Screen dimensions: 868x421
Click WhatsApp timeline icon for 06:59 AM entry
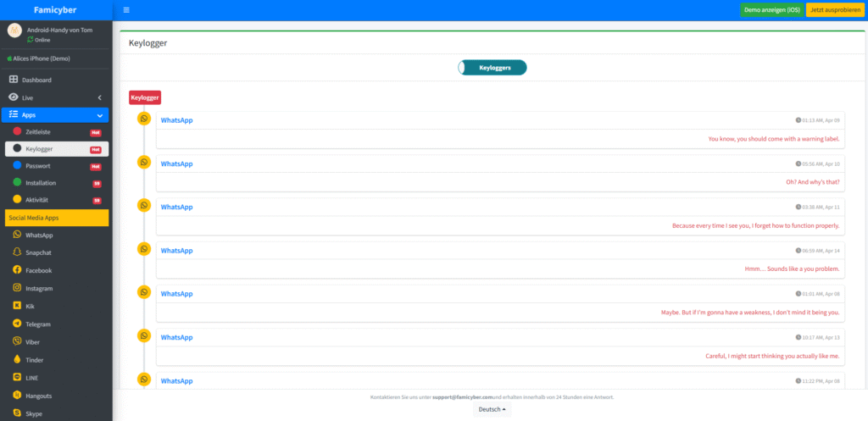tap(144, 249)
